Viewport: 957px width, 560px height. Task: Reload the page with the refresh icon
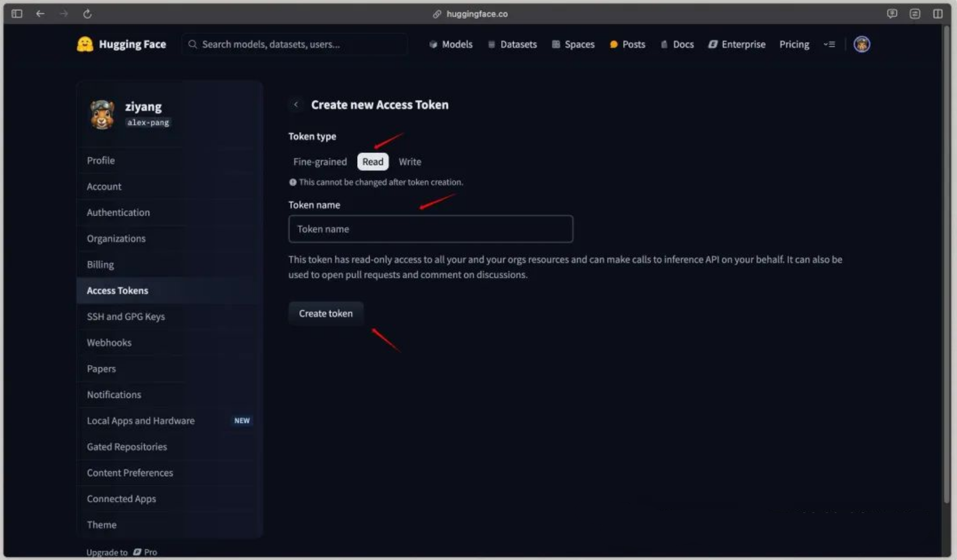pos(87,14)
